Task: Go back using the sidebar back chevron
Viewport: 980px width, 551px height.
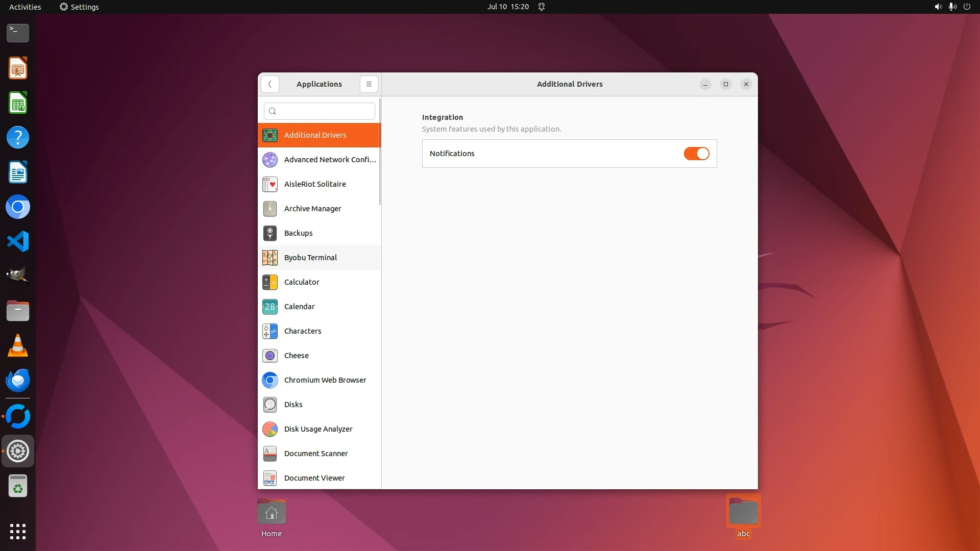Action: pos(269,84)
